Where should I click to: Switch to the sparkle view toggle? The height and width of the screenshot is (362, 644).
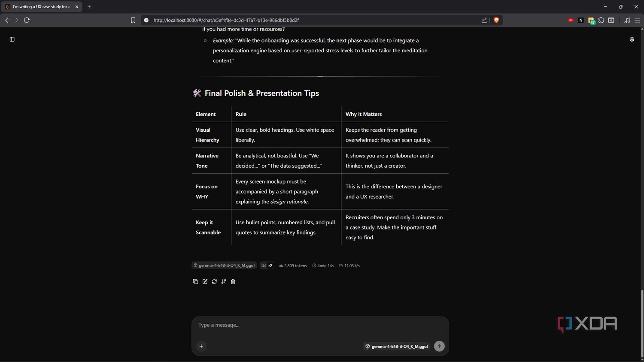pos(270,265)
